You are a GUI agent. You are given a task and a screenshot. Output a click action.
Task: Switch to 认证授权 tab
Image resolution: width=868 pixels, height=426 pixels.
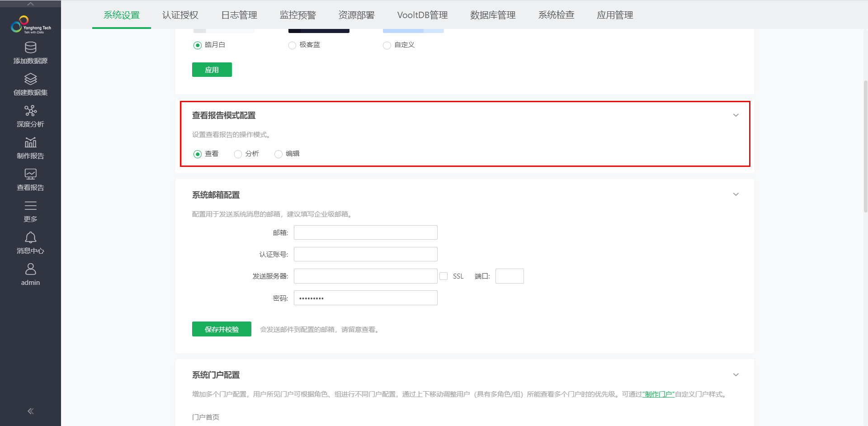(x=180, y=15)
